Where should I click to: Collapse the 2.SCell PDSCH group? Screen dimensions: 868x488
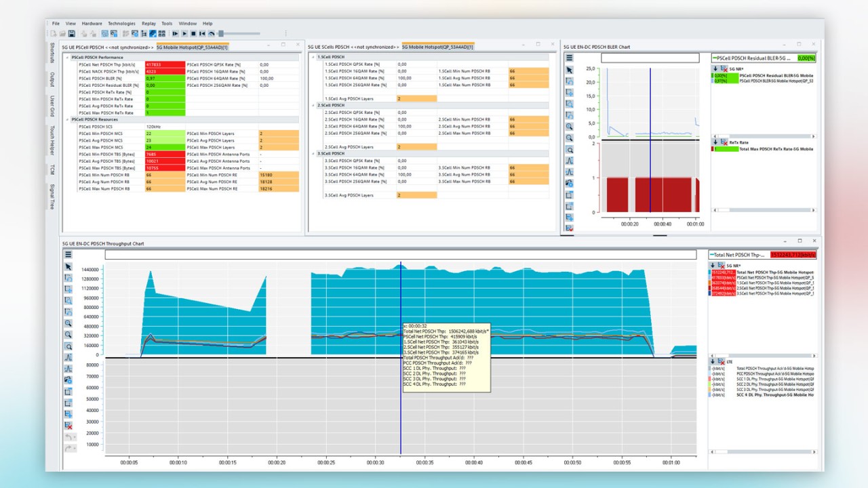point(313,105)
